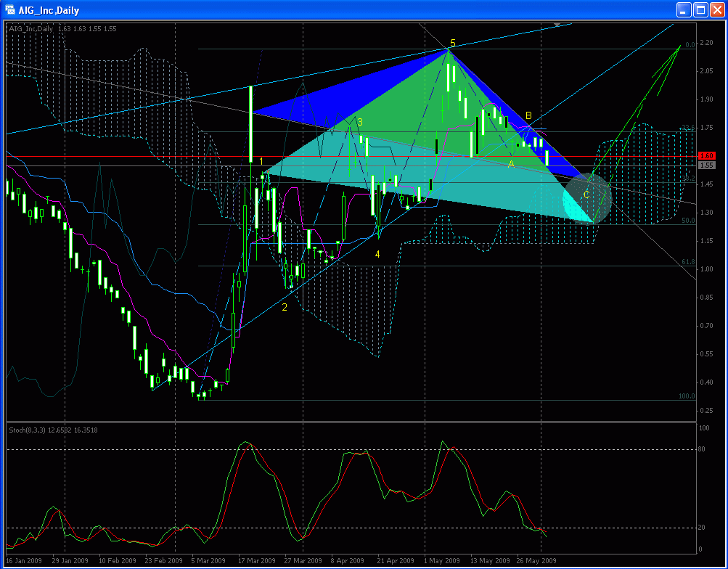Click Fibonacci level label 100.0
Image resolution: width=728 pixels, height=569 pixels.
(x=687, y=396)
